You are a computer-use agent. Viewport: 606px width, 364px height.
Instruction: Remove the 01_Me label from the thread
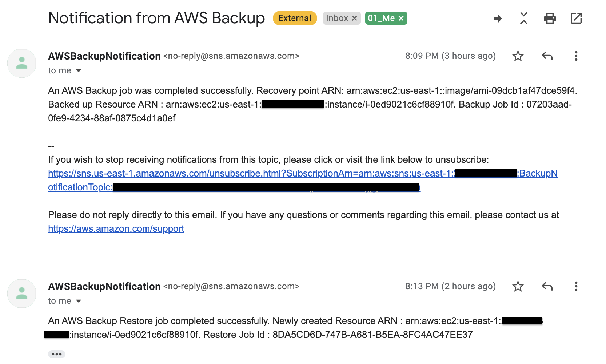coord(400,18)
